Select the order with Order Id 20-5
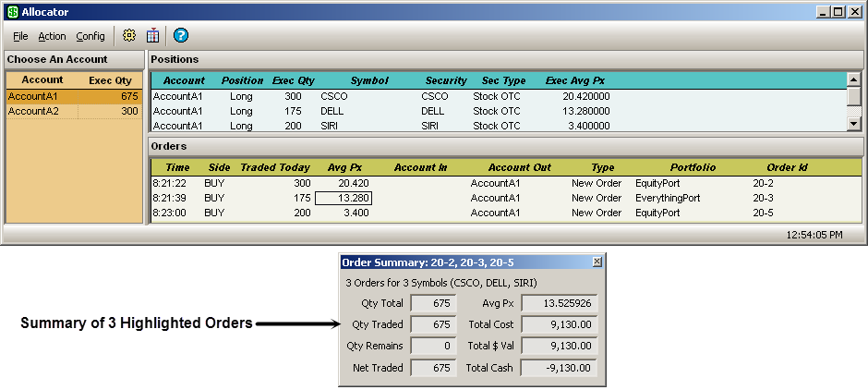Viewport: 868px width, 390px height. (x=763, y=213)
